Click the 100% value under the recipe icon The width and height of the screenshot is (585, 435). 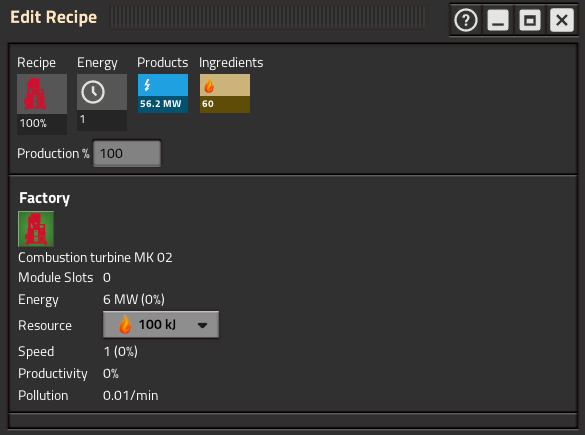[x=33, y=123]
